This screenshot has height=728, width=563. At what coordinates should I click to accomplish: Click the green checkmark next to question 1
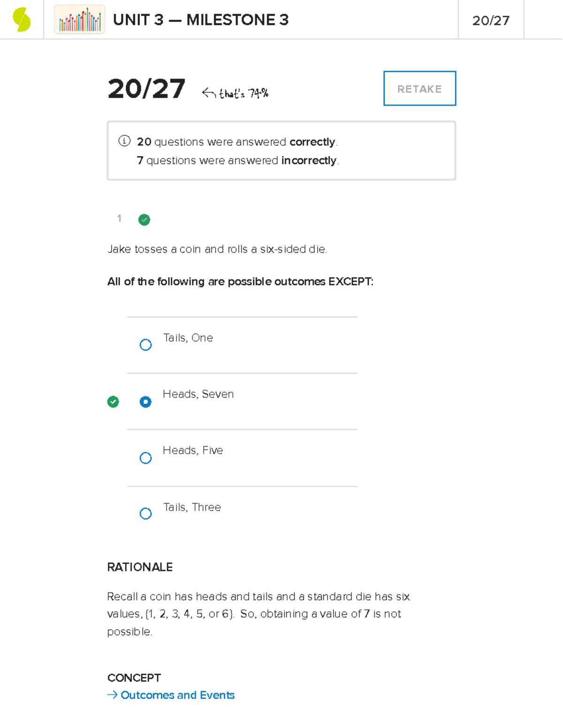coord(144,219)
